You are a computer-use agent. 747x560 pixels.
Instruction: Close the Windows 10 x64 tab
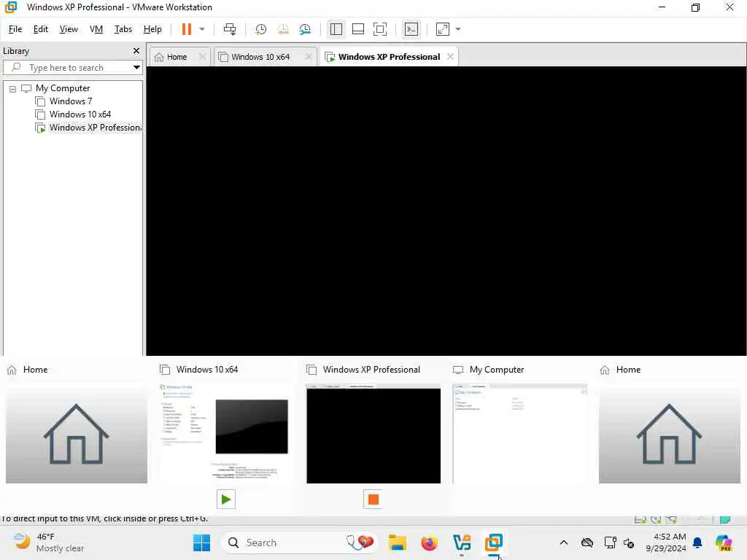(x=309, y=57)
